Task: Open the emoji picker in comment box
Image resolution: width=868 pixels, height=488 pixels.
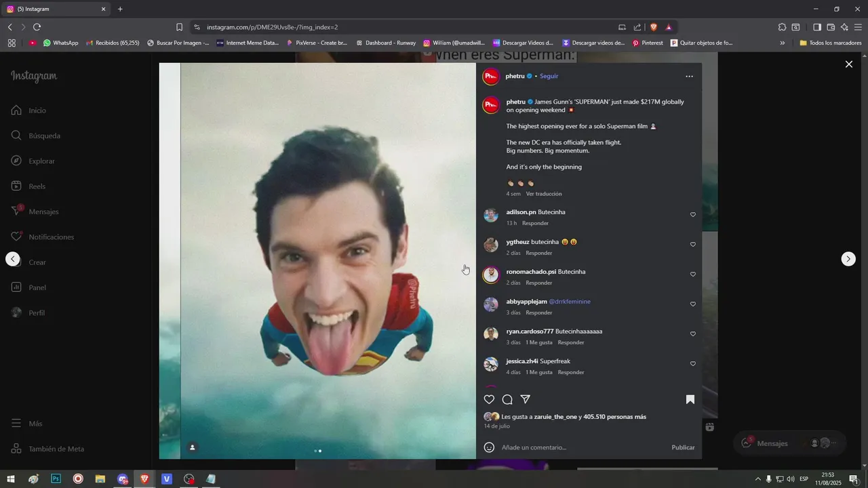Action: coord(489,447)
